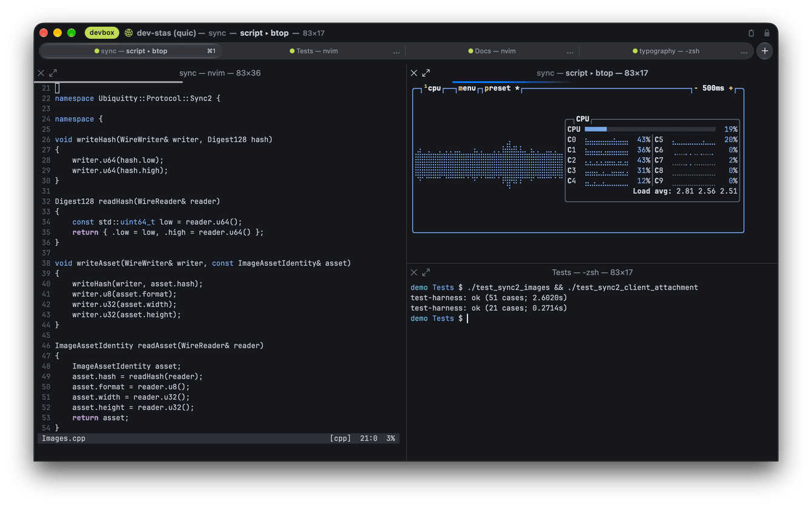Click the Images.cpp filename in the status line
Image resolution: width=812 pixels, height=506 pixels.
pyautogui.click(x=64, y=438)
